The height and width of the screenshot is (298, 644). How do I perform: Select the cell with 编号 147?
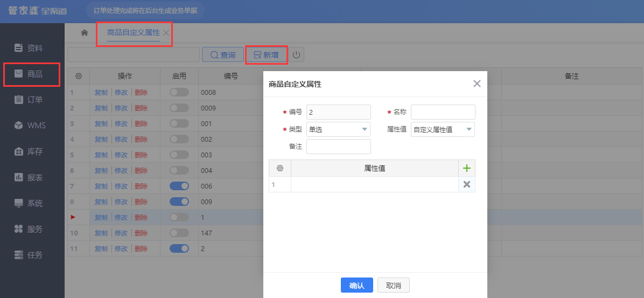[x=231, y=233]
